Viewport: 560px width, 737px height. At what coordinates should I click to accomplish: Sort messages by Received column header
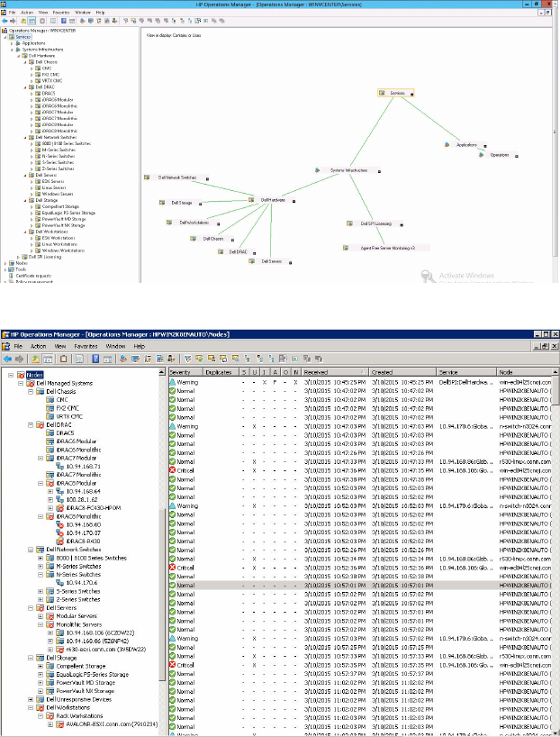click(x=335, y=372)
